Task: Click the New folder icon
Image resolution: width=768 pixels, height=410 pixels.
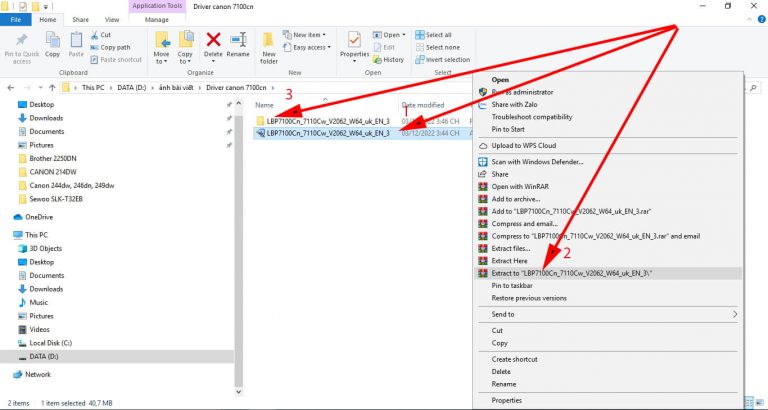Action: point(269,43)
